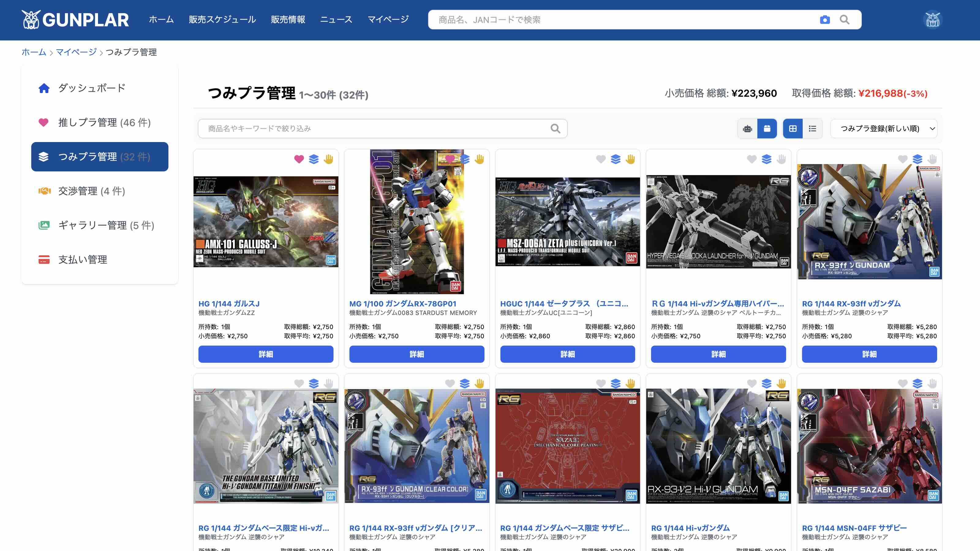Select the box view filter button
The width and height of the screenshot is (980, 551).
767,129
